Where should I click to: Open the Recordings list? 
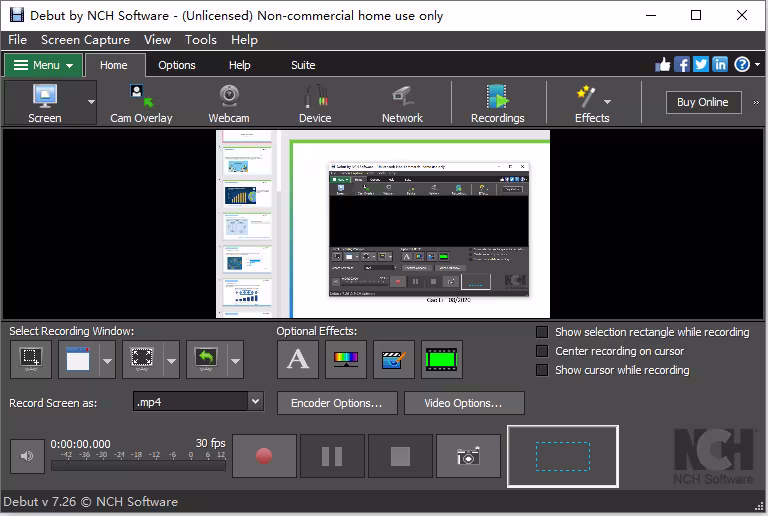(498, 103)
